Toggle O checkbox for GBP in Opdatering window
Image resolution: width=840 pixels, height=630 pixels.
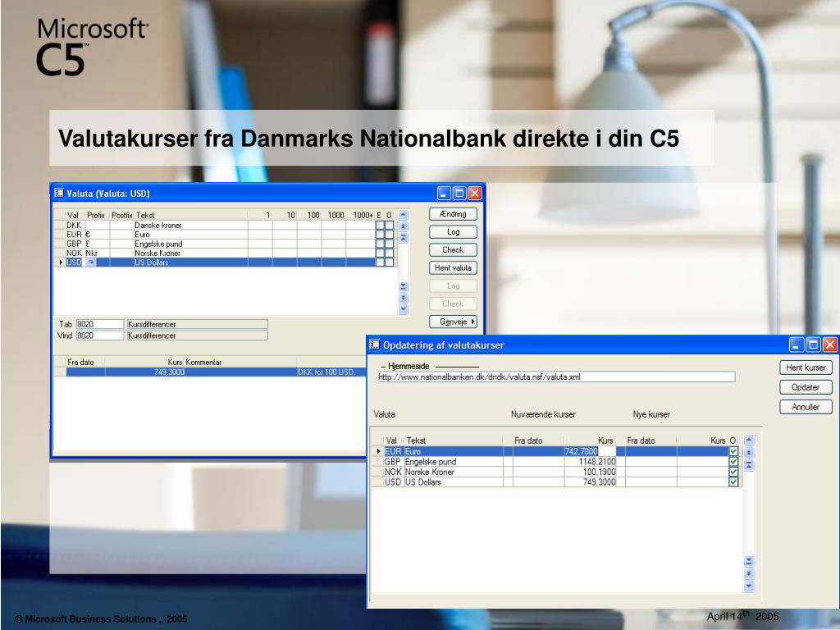coord(733,462)
